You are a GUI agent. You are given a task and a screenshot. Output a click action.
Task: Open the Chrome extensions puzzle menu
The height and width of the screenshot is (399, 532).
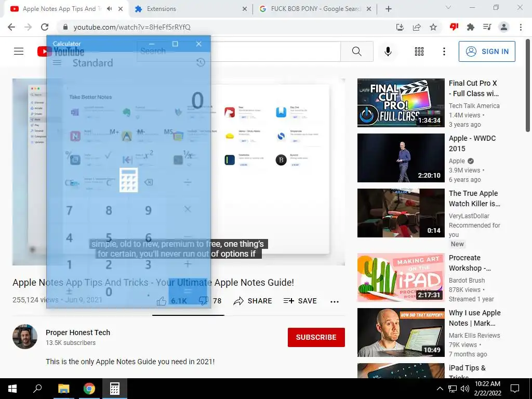click(470, 27)
